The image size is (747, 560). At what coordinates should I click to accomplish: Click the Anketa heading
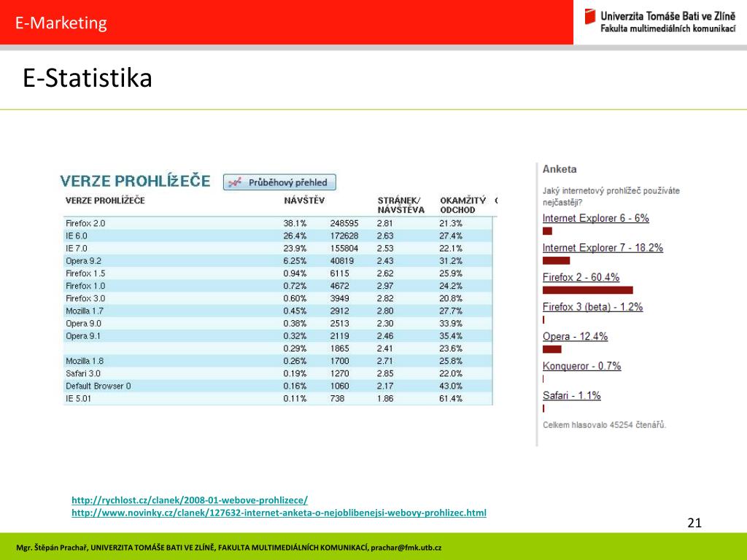tap(560, 169)
